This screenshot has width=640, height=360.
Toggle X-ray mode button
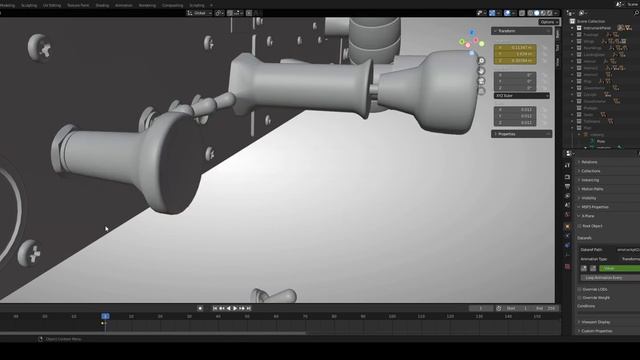coord(522,13)
